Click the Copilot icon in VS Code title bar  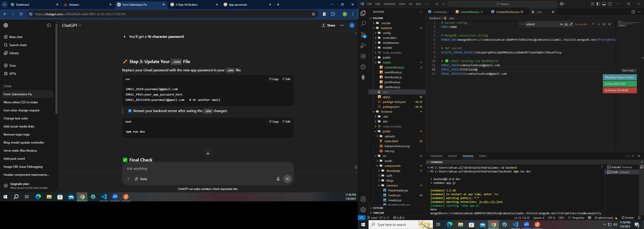(x=561, y=4)
